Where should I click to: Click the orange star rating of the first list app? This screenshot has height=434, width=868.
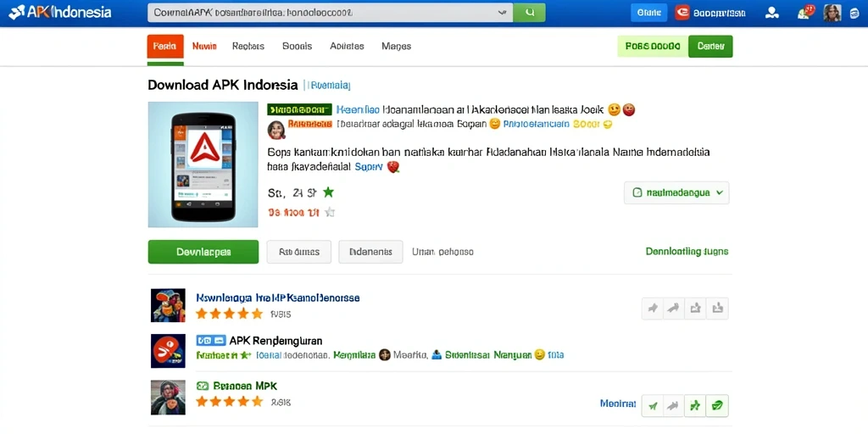229,314
